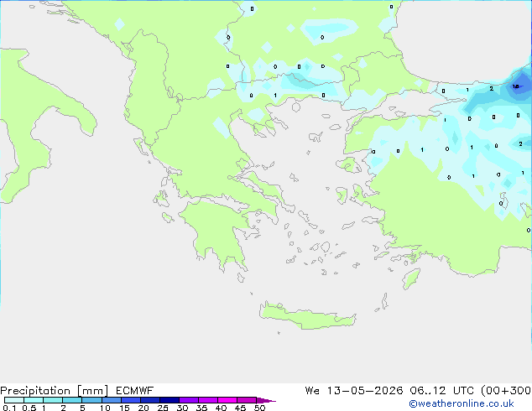
Task: Select the 2–5 mm legend swatch
Action: (72, 400)
